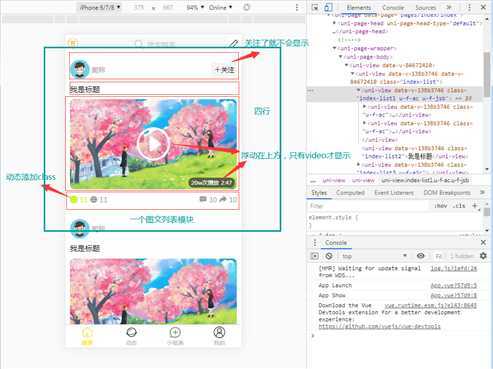Click the device width field 375

click(139, 7)
